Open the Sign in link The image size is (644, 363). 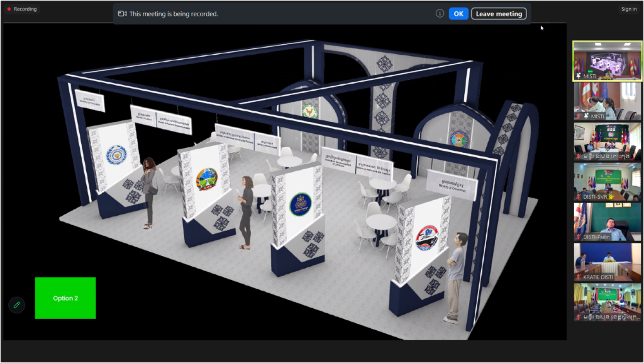click(x=628, y=9)
